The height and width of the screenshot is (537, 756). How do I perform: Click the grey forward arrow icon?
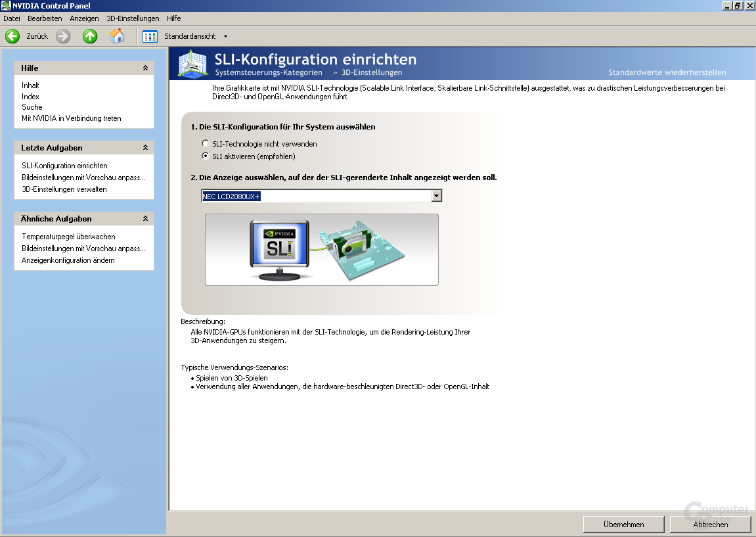(x=63, y=36)
